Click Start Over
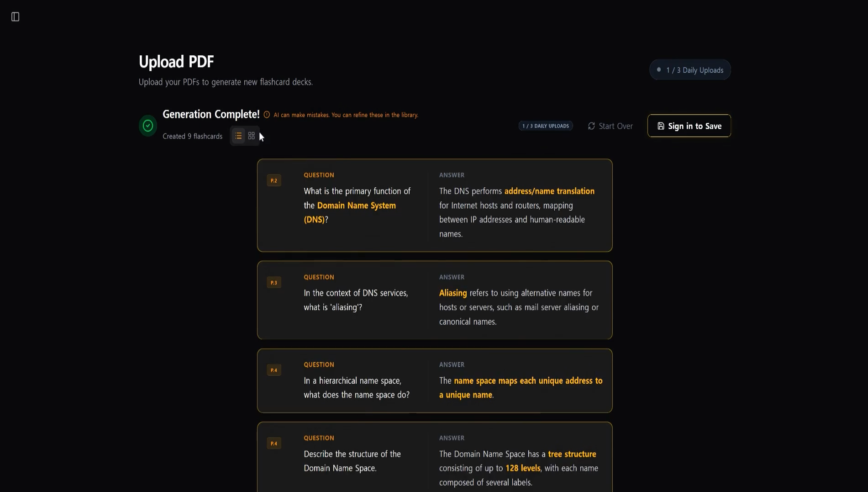The width and height of the screenshot is (868, 492). pos(615,126)
